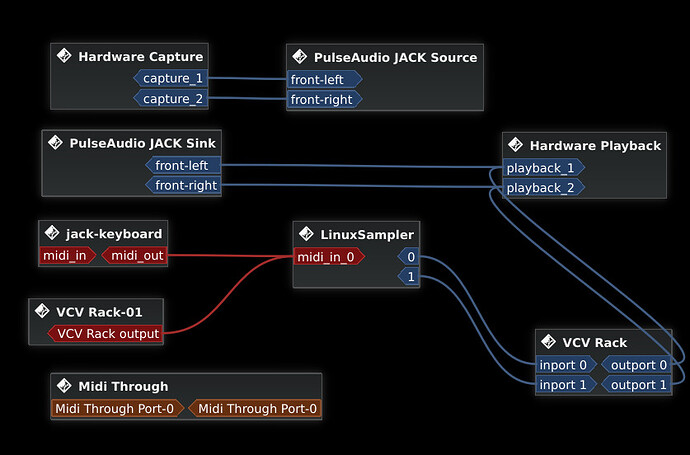Click the Hardware Playback node icon
Viewport: 690px width, 455px height.
[x=515, y=144]
